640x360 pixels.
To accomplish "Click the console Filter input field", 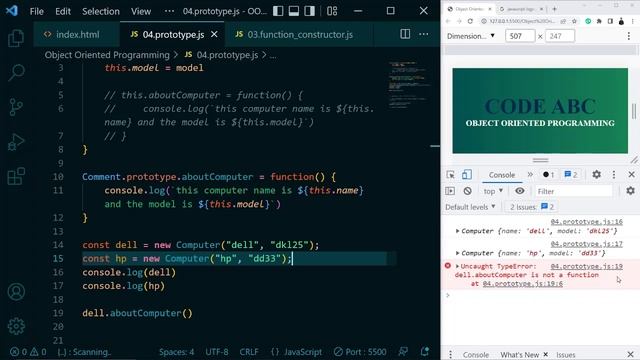I will point(573,191).
